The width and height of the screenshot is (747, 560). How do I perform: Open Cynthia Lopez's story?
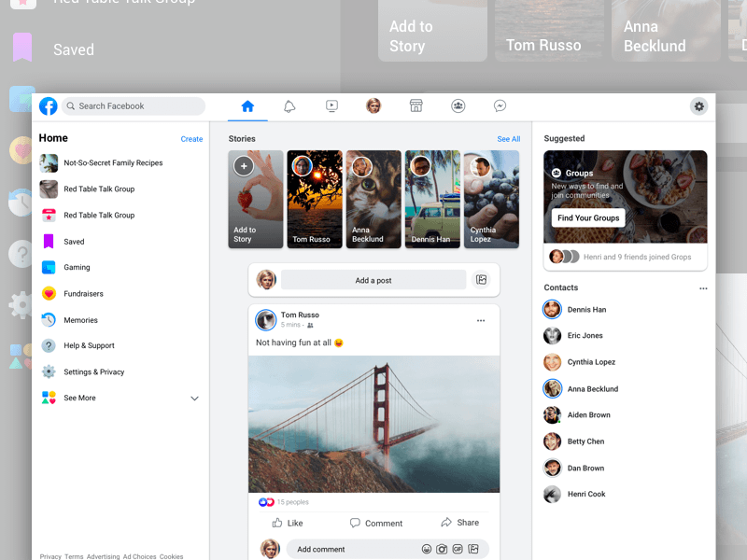pyautogui.click(x=492, y=199)
